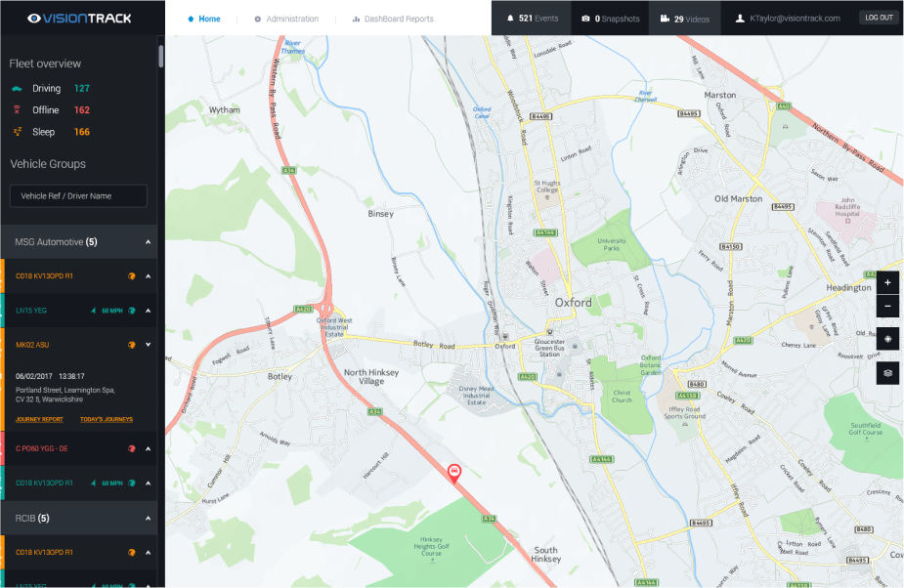
Task: Click the orange status icon for MK02 ASU
Action: [x=132, y=345]
